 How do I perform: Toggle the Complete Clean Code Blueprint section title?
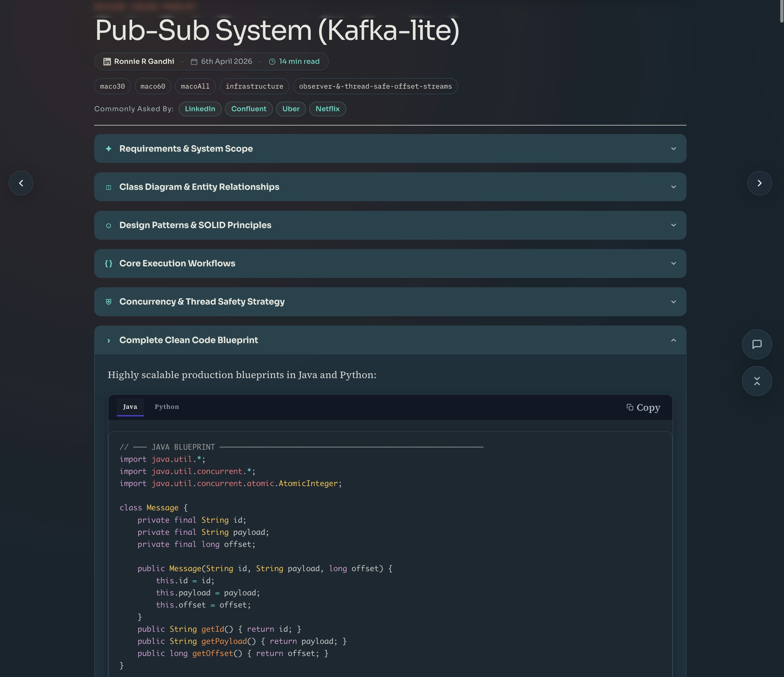click(x=189, y=340)
